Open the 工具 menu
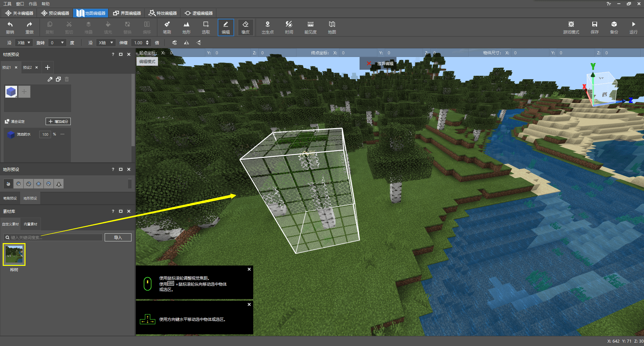 pyautogui.click(x=7, y=4)
